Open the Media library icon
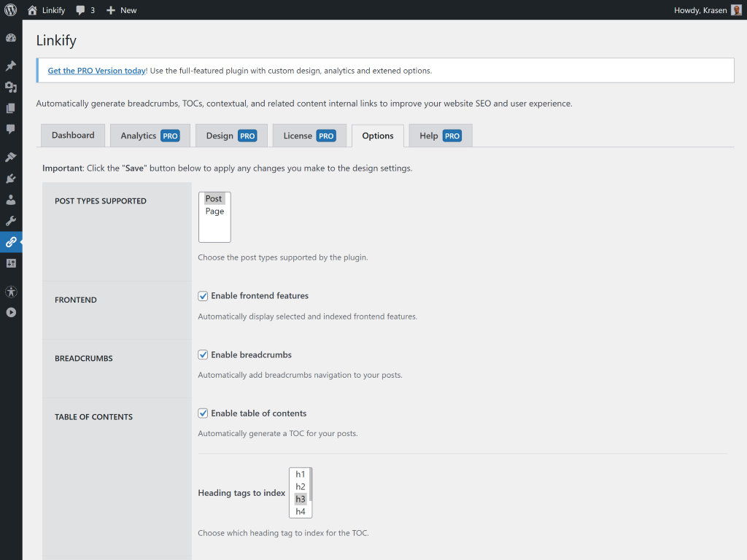This screenshot has height=560, width=747. pos(11,86)
